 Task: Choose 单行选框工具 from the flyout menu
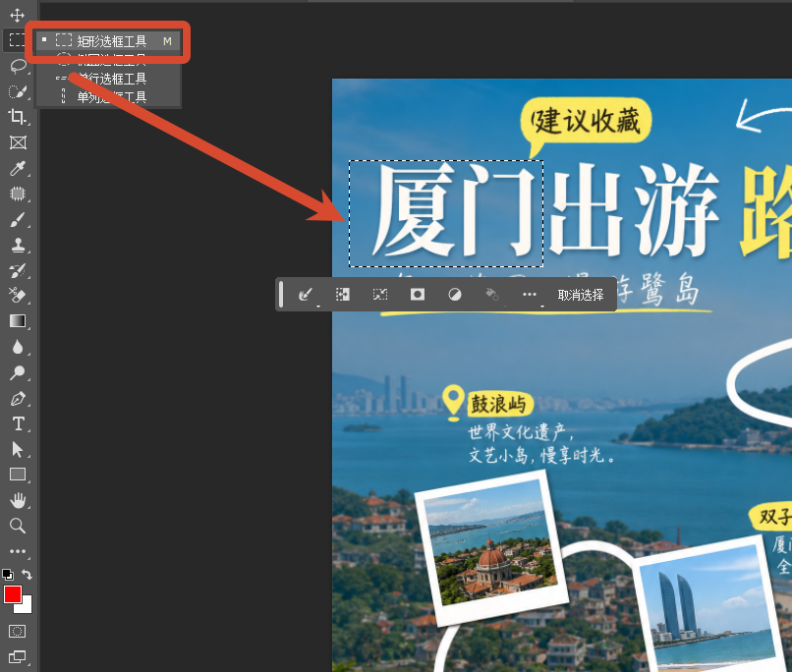point(107,79)
